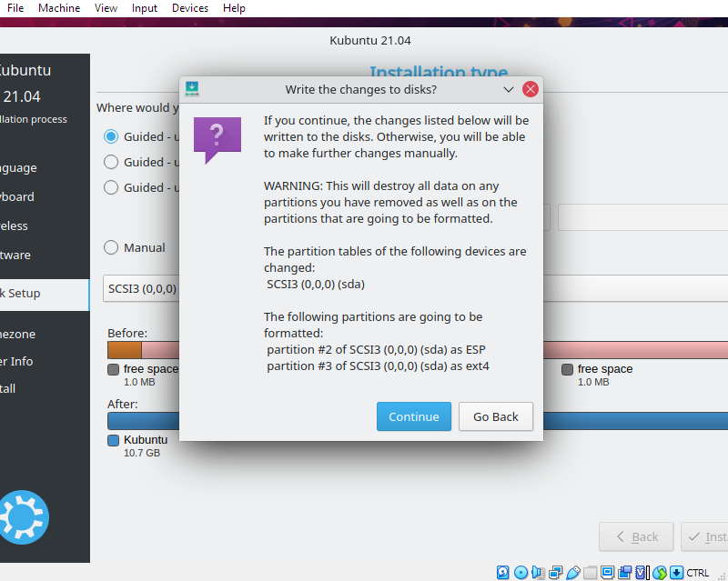Open the Devices menu

click(x=190, y=8)
